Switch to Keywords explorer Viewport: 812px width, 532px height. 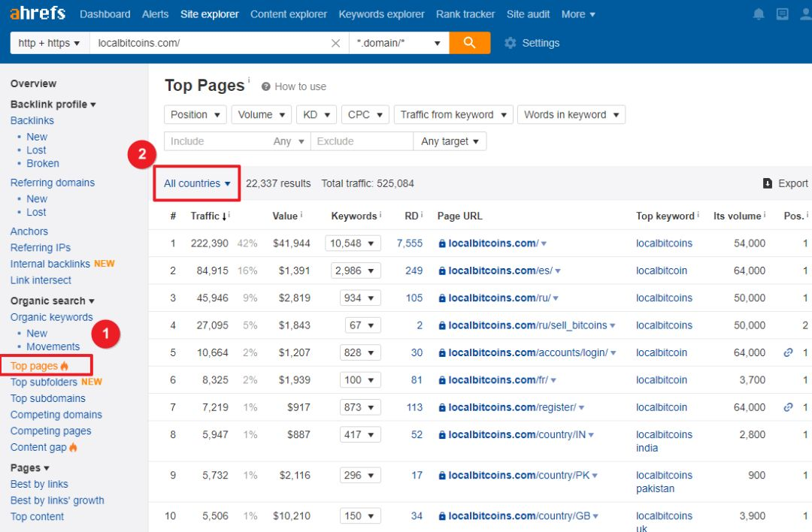click(382, 14)
